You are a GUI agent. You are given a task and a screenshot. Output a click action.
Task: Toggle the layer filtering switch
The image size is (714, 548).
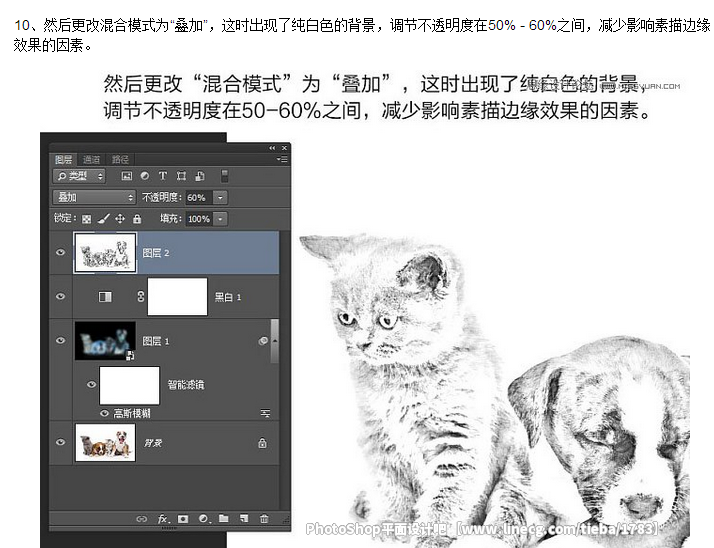224,176
